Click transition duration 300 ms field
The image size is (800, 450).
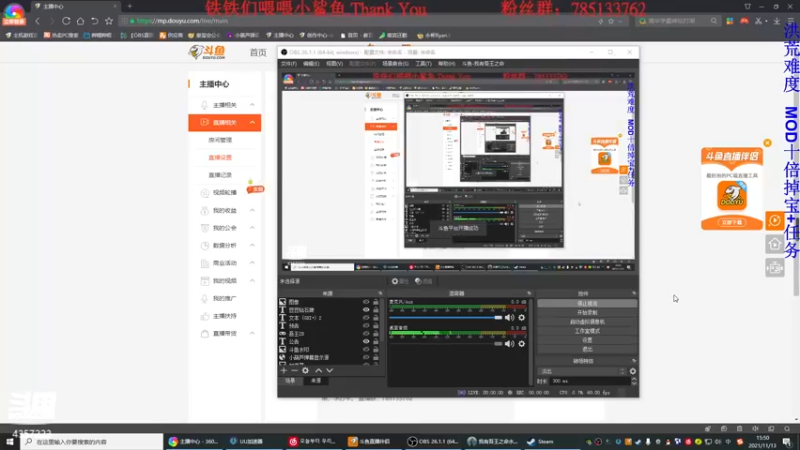pos(590,381)
